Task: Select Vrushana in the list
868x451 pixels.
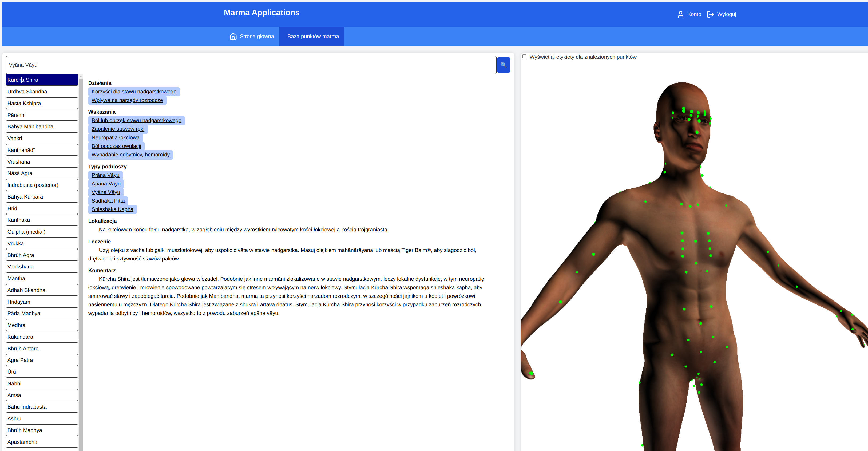Action: [x=42, y=162]
